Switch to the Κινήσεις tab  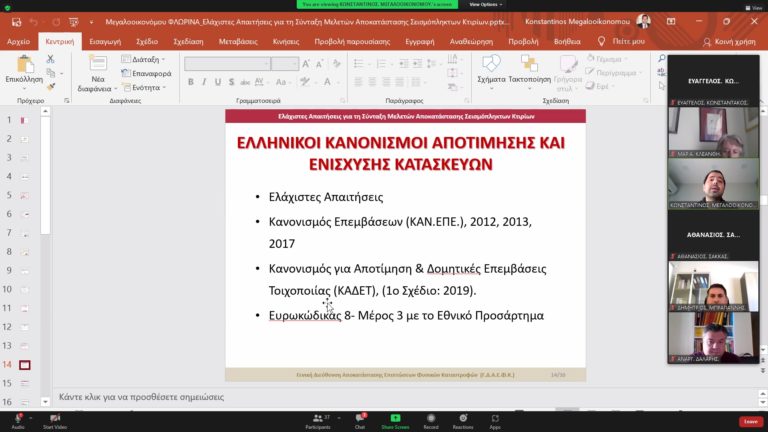286,42
